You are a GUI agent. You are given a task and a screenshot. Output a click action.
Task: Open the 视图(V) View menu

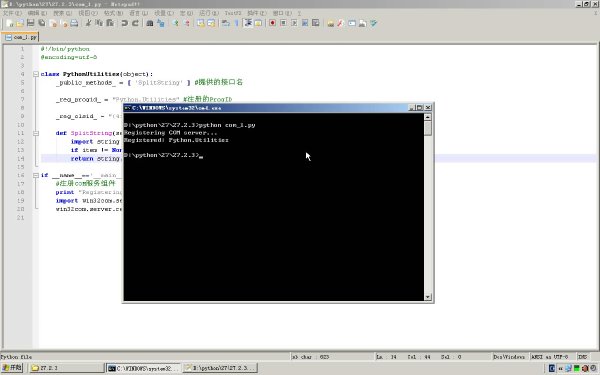[88, 13]
